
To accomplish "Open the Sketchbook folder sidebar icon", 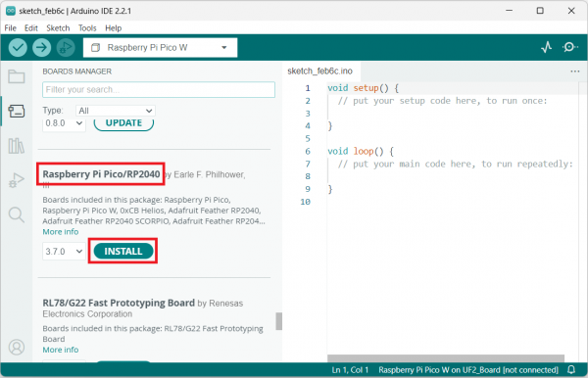I will tap(17, 76).
